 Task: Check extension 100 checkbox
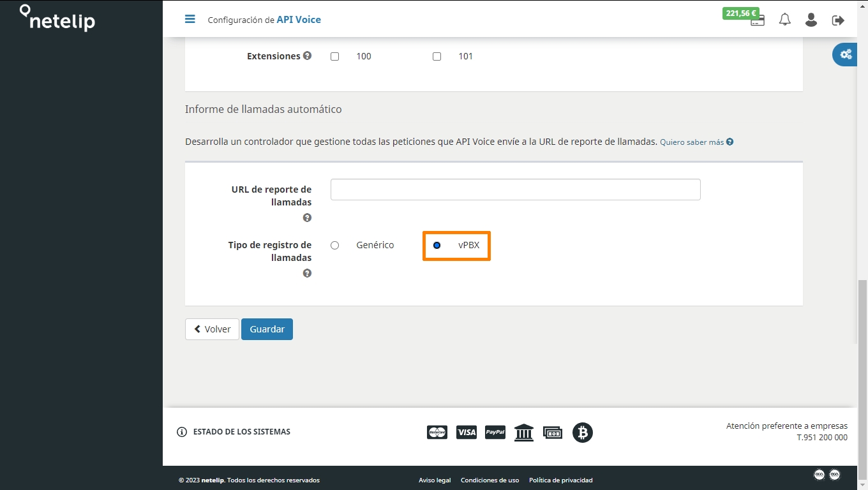334,56
